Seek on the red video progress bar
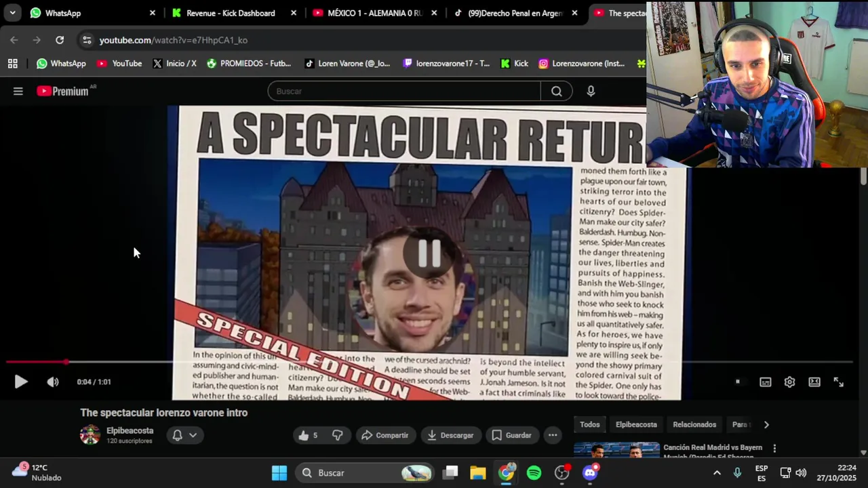868x488 pixels. click(430, 362)
